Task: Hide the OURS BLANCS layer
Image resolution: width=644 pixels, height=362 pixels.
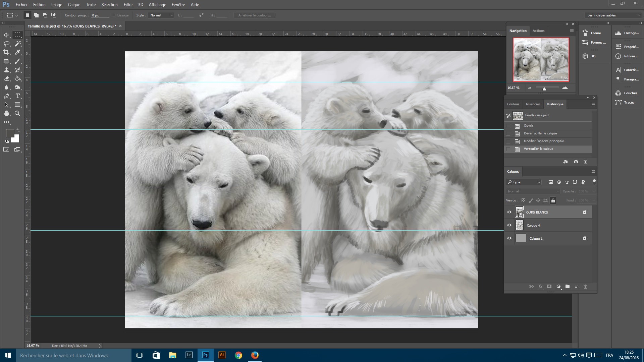Action: tap(509, 212)
